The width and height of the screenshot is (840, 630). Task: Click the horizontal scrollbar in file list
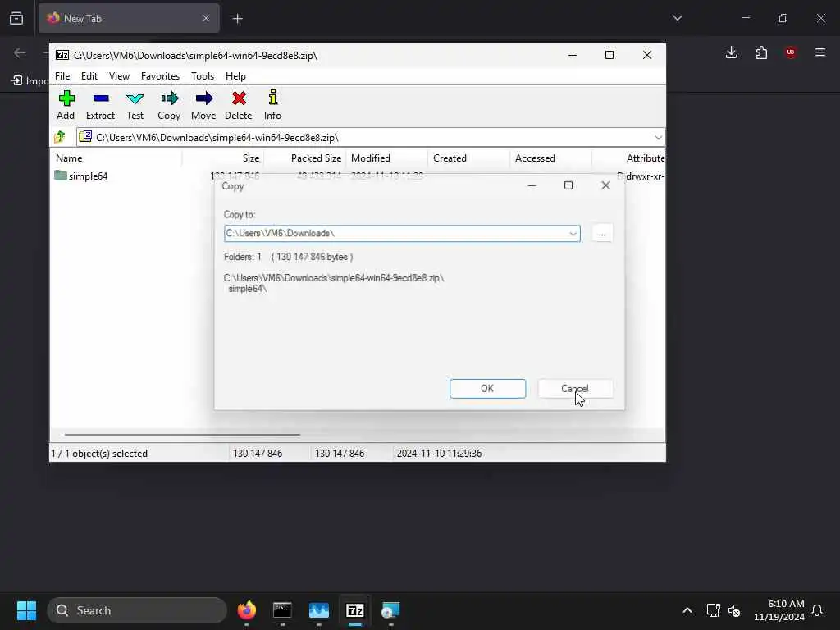pos(182,435)
